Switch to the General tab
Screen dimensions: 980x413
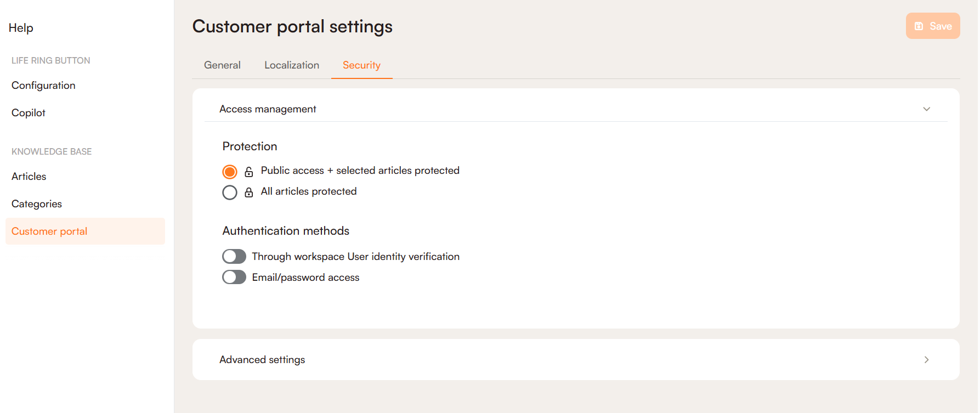tap(222, 65)
